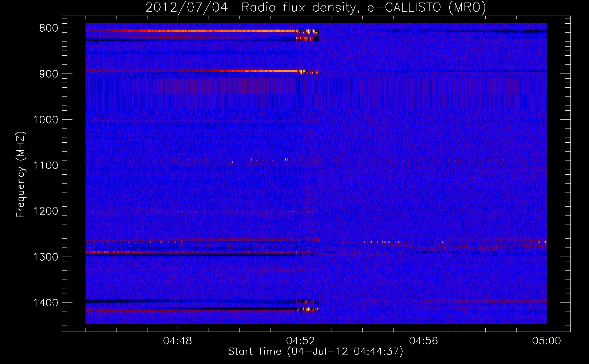Click the 800 frequency axis label
The image size is (589, 364).
tap(49, 28)
